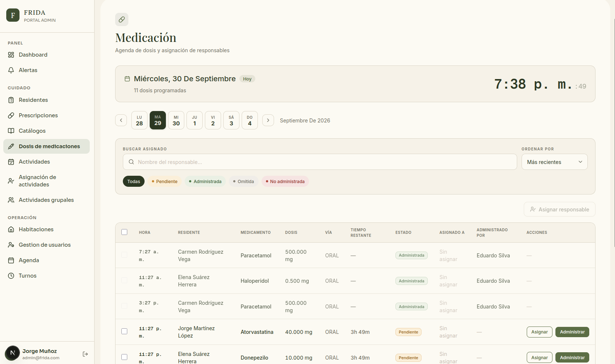Click the Turnos clock icon
The height and width of the screenshot is (364, 615).
click(x=11, y=276)
